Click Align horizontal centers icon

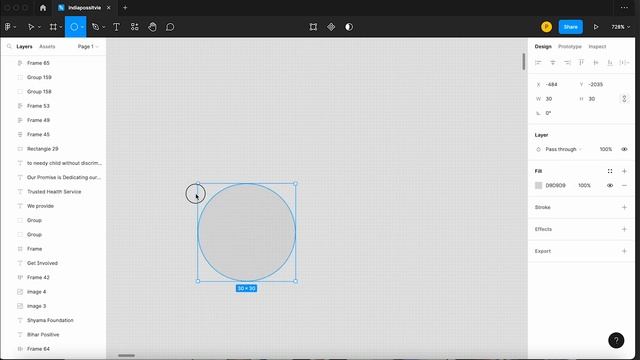tap(553, 62)
